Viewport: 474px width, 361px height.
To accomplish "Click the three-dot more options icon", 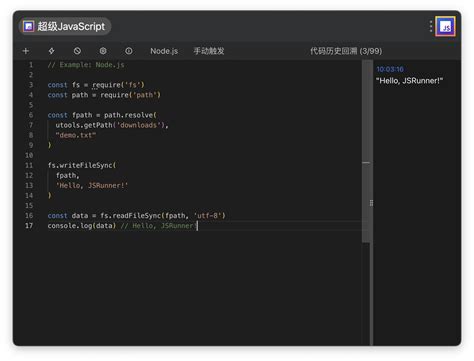I will (x=431, y=26).
